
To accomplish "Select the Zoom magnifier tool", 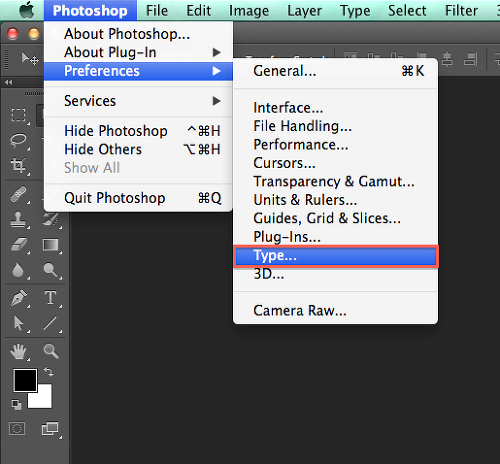I will [x=51, y=351].
